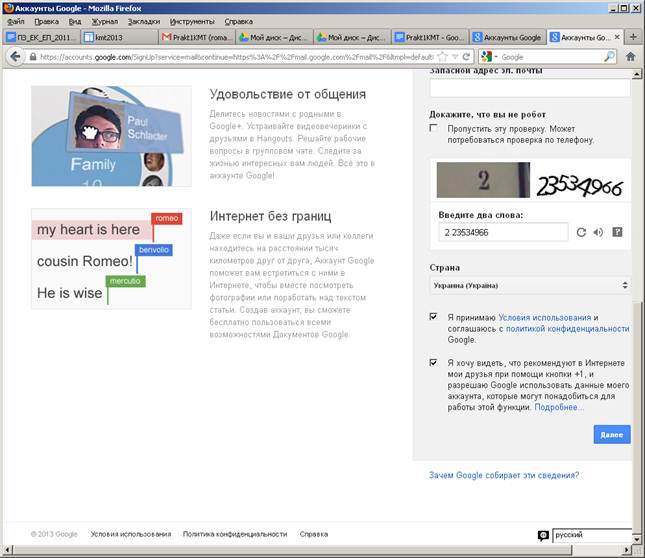Click footer Условия использования link
The width and height of the screenshot is (645, 558).
point(131,534)
